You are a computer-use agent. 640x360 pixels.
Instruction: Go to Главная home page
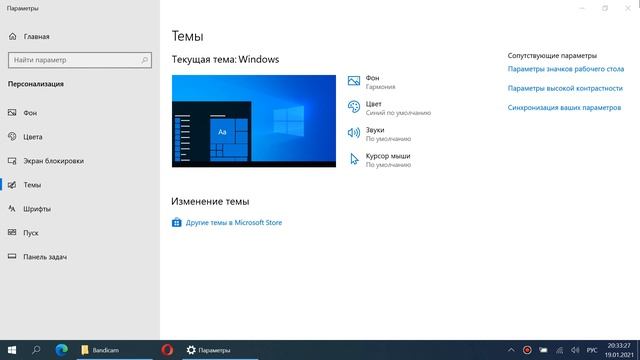(x=29, y=37)
